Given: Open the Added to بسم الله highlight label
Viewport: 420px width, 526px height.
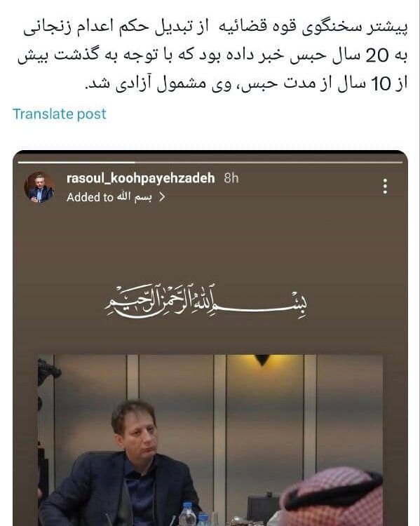Looking at the screenshot, I should [109, 197].
